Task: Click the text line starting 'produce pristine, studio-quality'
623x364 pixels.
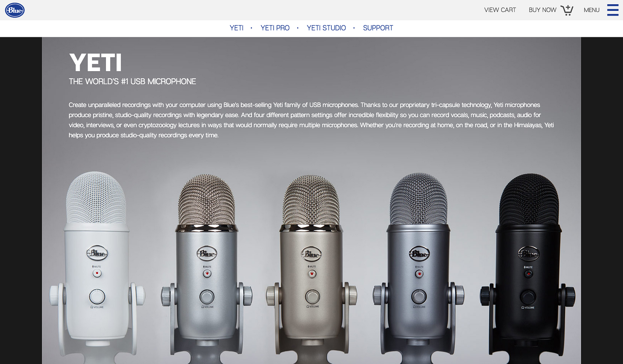Action: [x=305, y=115]
